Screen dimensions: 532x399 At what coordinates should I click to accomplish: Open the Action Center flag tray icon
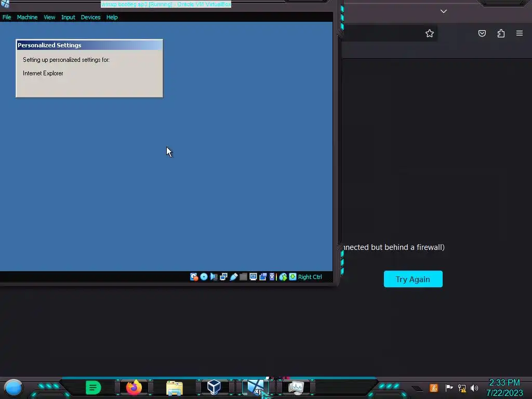coord(449,388)
